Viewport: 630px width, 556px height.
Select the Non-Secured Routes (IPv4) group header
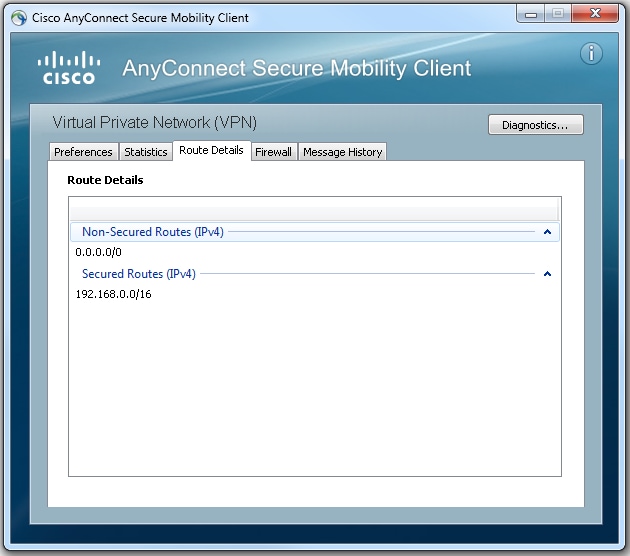315,232
